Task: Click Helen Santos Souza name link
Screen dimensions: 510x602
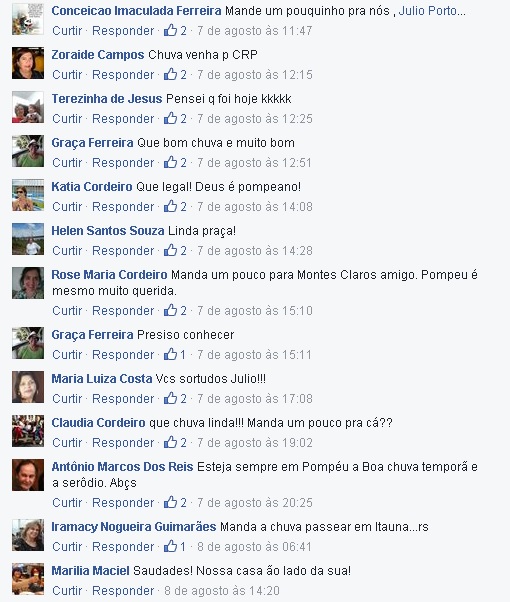Action: click(108, 231)
